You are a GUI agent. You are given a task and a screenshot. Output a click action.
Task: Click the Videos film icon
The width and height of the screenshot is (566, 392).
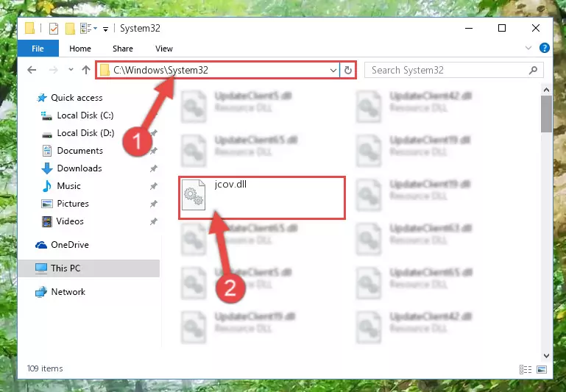47,221
